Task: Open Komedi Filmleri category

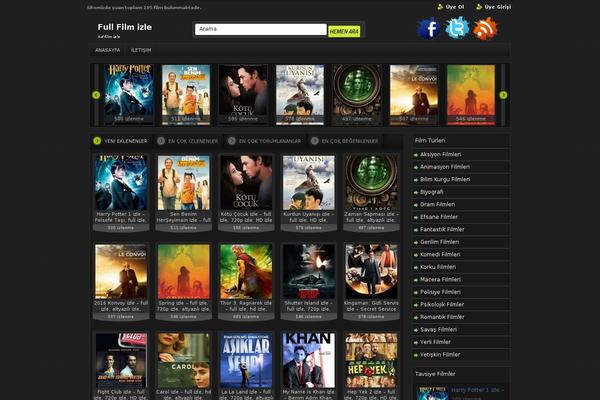Action: coord(440,255)
